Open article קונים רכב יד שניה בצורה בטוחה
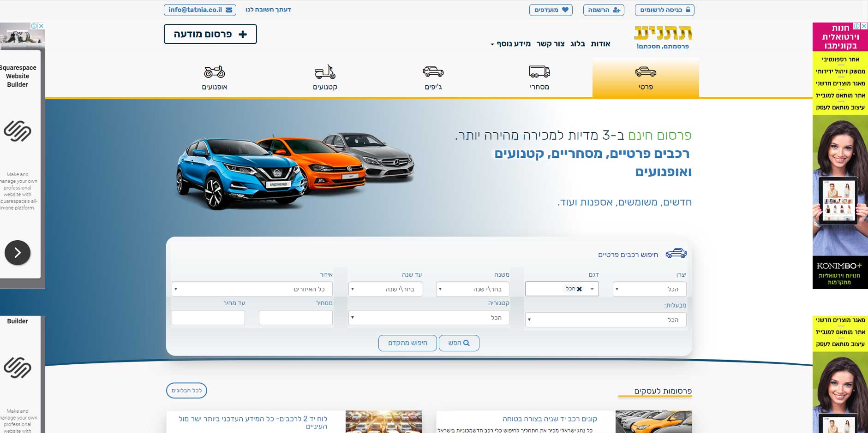 550,419
